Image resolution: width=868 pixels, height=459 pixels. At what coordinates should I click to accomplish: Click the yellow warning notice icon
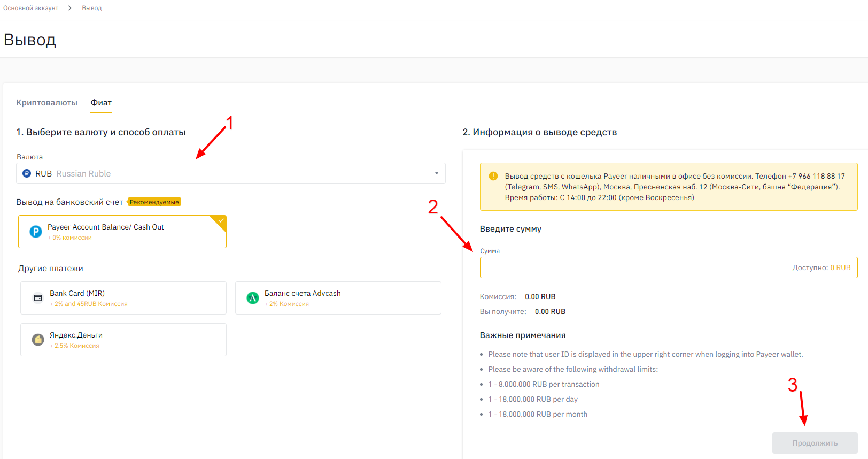pyautogui.click(x=493, y=176)
